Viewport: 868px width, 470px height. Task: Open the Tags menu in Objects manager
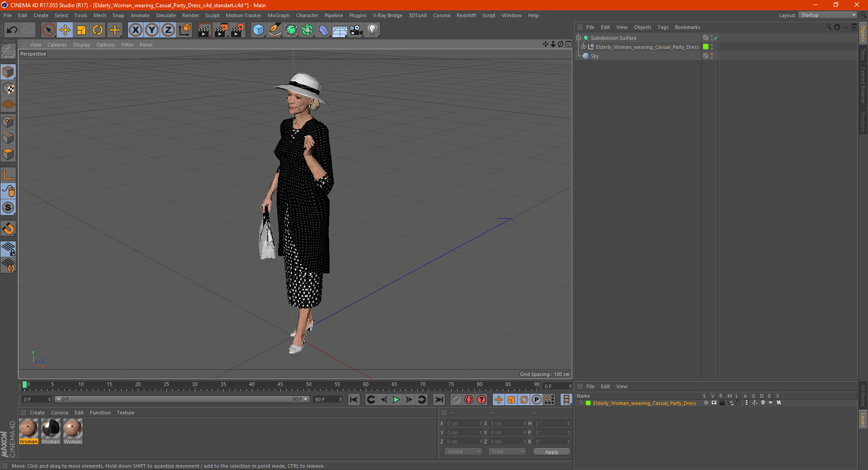663,27
